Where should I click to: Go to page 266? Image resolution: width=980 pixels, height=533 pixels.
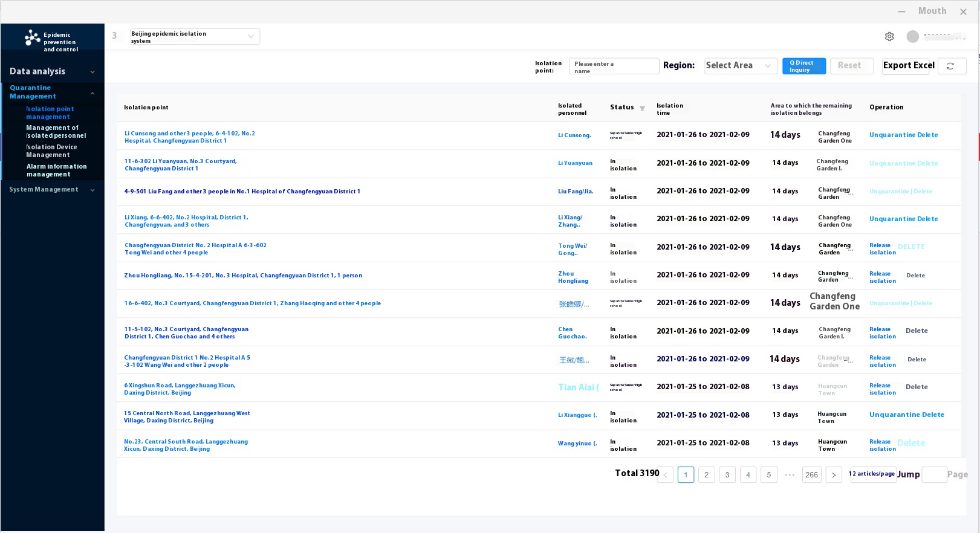click(x=811, y=475)
